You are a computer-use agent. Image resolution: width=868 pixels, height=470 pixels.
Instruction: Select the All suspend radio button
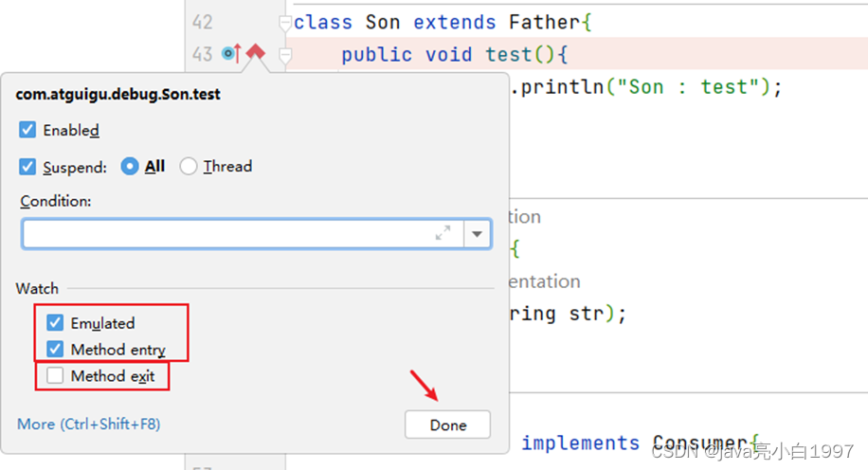[x=130, y=166]
